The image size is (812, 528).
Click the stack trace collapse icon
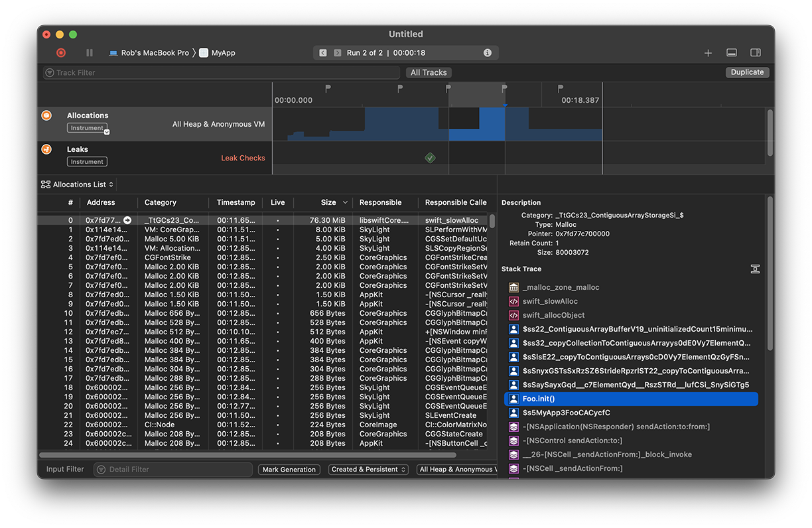point(755,269)
